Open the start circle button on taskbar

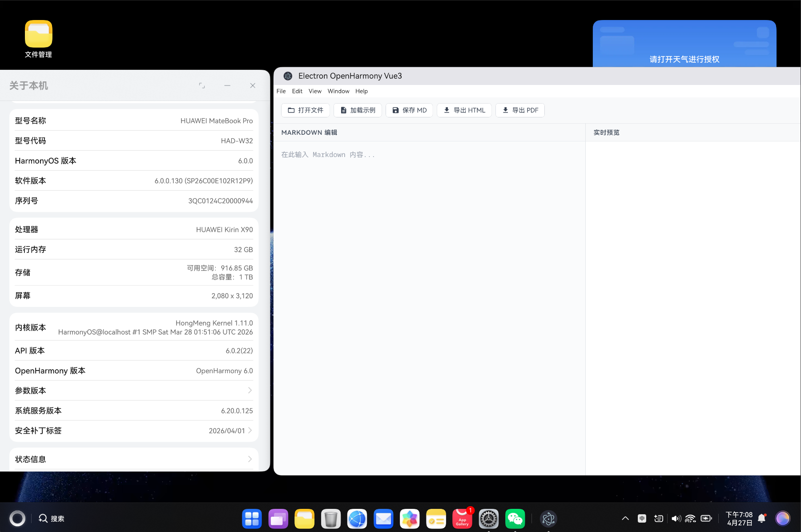click(17, 518)
